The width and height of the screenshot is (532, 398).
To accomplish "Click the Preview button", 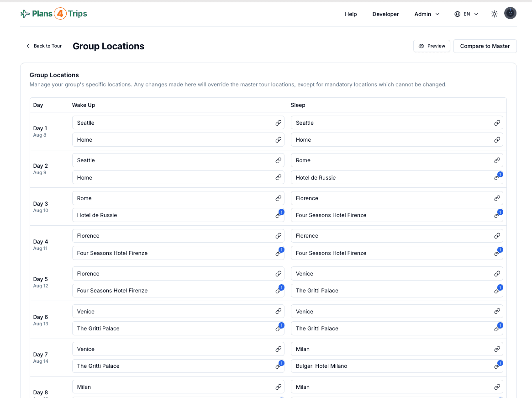I will point(432,46).
